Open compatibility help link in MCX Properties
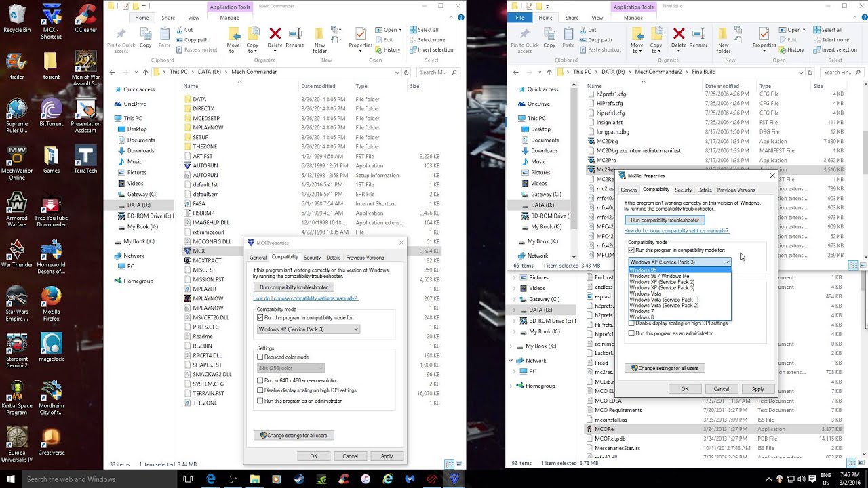868x488 pixels. 305,298
